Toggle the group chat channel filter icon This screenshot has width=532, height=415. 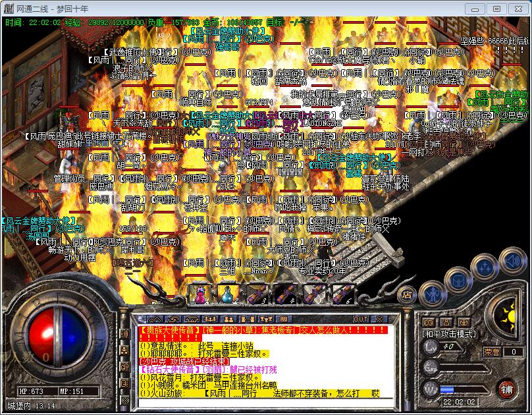(124, 350)
